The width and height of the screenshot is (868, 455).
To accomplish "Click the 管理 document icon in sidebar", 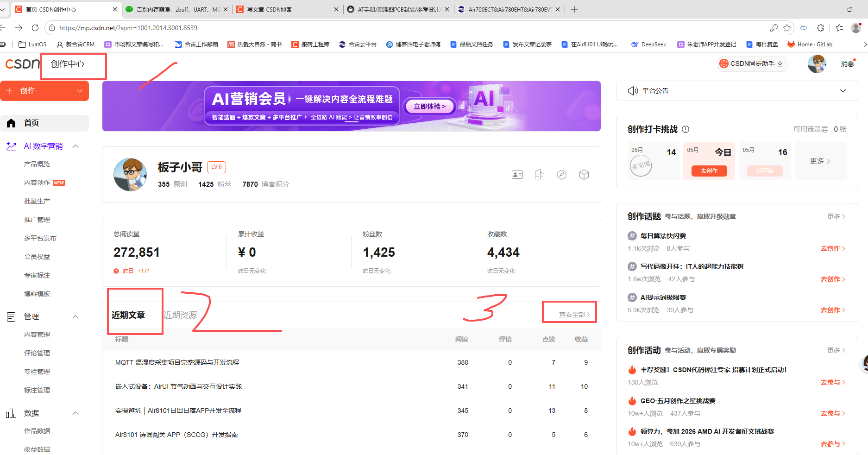I will [11, 317].
